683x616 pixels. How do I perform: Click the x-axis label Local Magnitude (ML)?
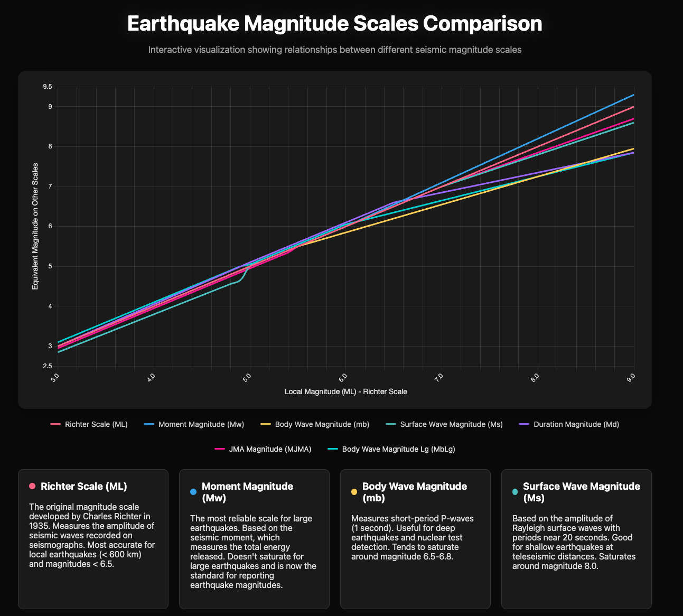345,391
